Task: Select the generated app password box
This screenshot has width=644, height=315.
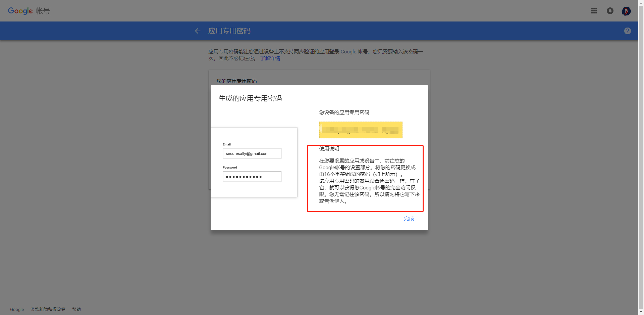Action: tap(361, 130)
